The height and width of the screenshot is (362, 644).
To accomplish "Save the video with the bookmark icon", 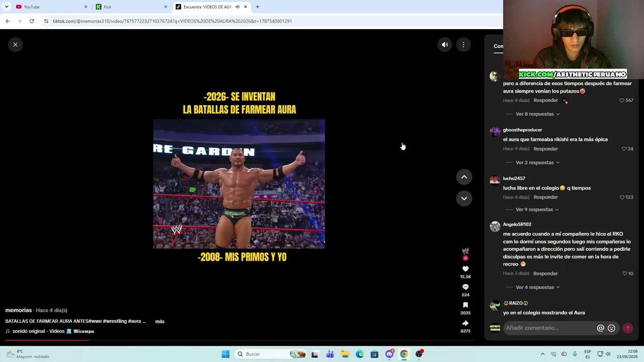I will [465, 305].
